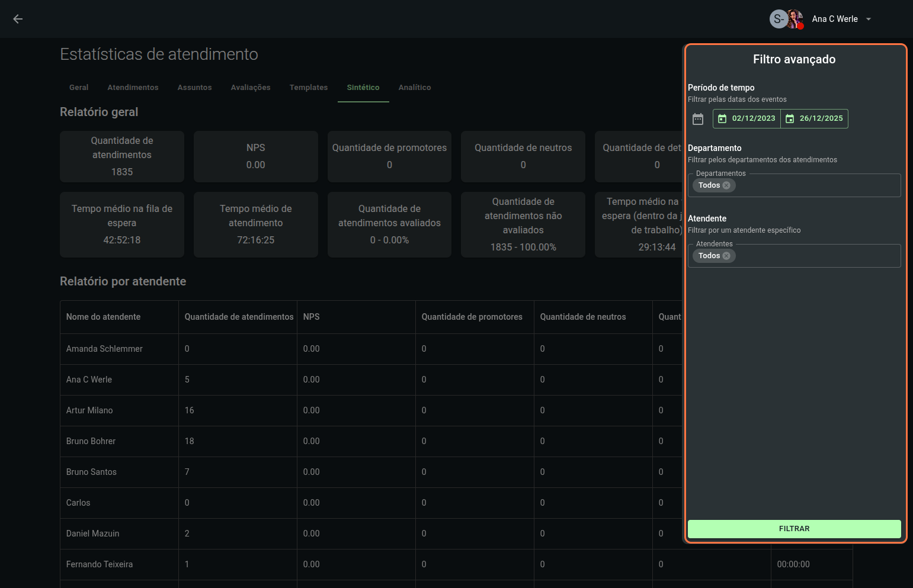The image size is (913, 588).
Task: Click calendar icon in end date 26/12/2025
Action: (x=790, y=119)
